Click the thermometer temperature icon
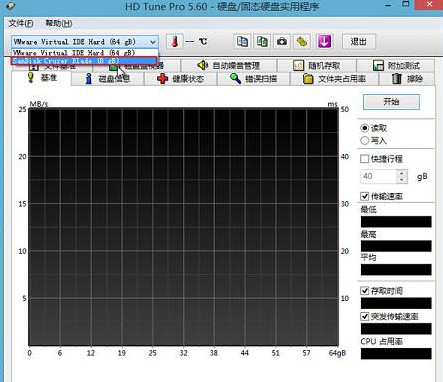 pyautogui.click(x=174, y=42)
